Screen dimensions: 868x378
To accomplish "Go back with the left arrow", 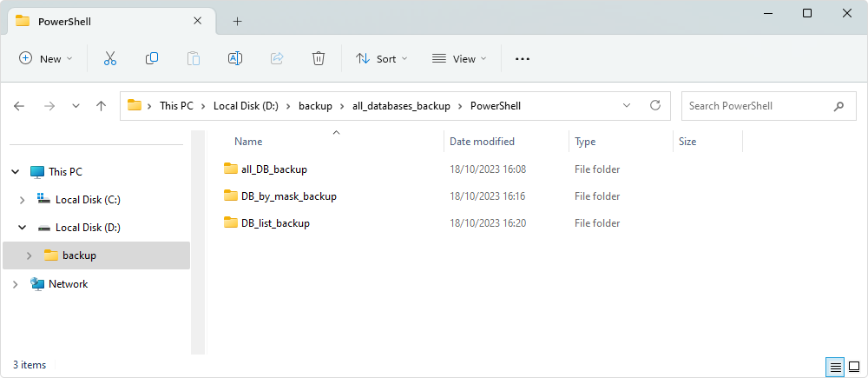I will (x=19, y=106).
